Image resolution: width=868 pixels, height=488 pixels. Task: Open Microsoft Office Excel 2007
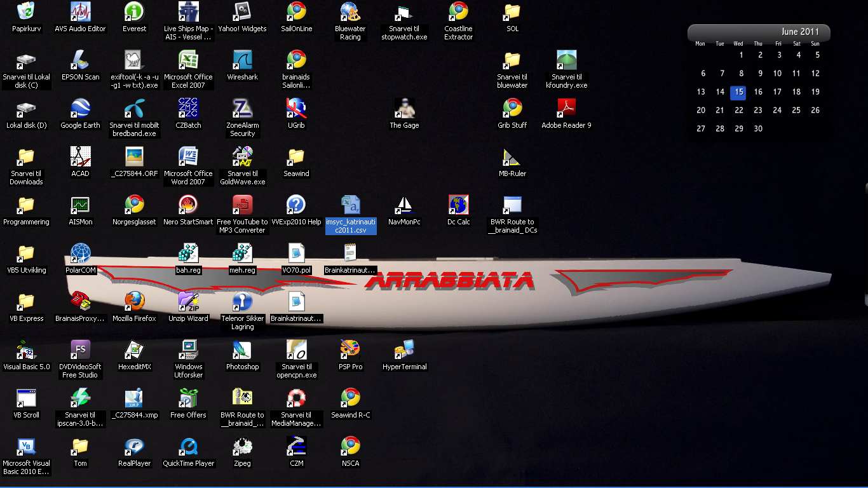pyautogui.click(x=188, y=60)
